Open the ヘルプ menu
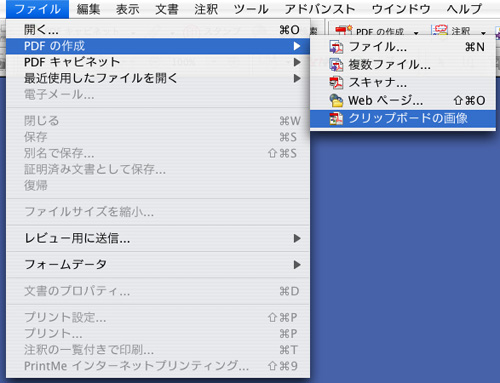 click(x=464, y=9)
